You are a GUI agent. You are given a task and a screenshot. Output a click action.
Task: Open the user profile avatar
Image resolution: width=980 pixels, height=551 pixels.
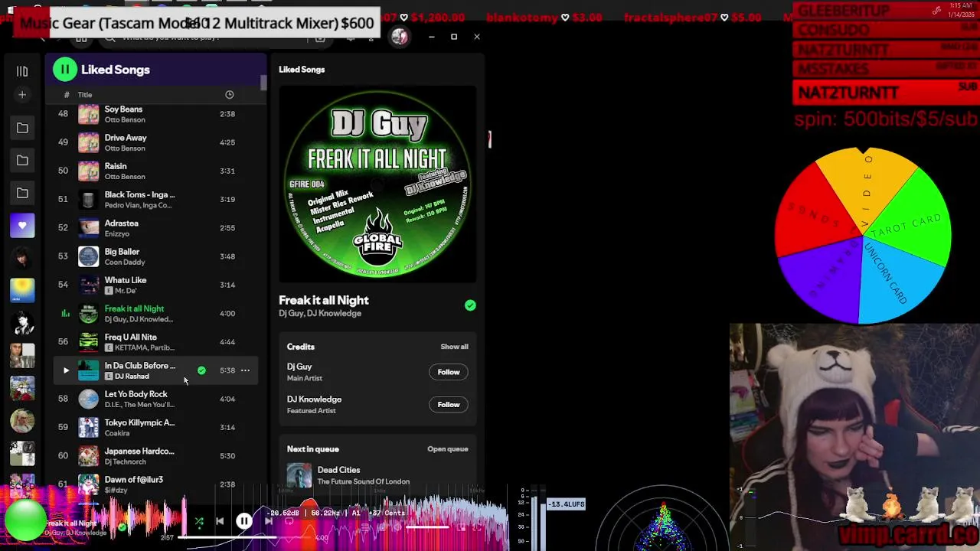click(400, 37)
